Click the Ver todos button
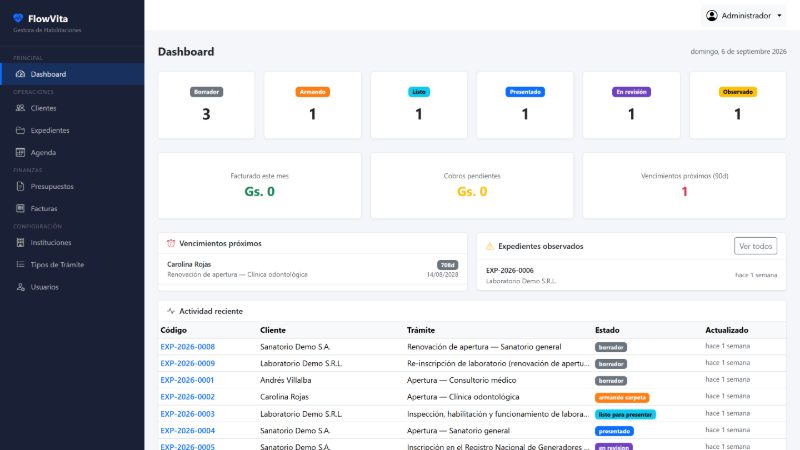 coord(755,246)
